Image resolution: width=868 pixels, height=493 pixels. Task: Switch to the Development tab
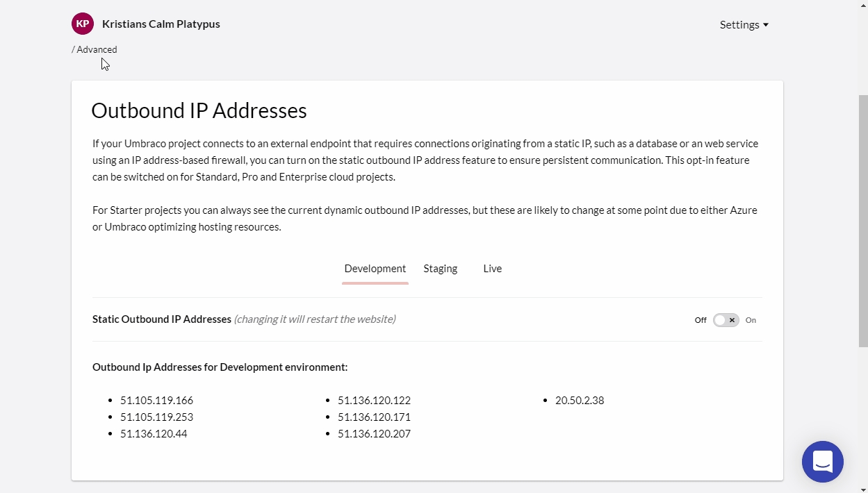(375, 269)
